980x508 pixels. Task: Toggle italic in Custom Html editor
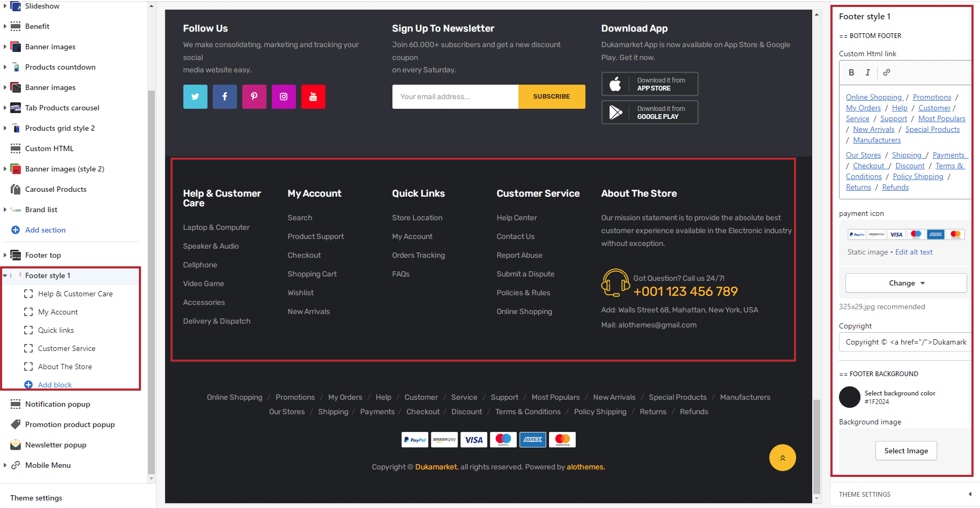click(867, 72)
